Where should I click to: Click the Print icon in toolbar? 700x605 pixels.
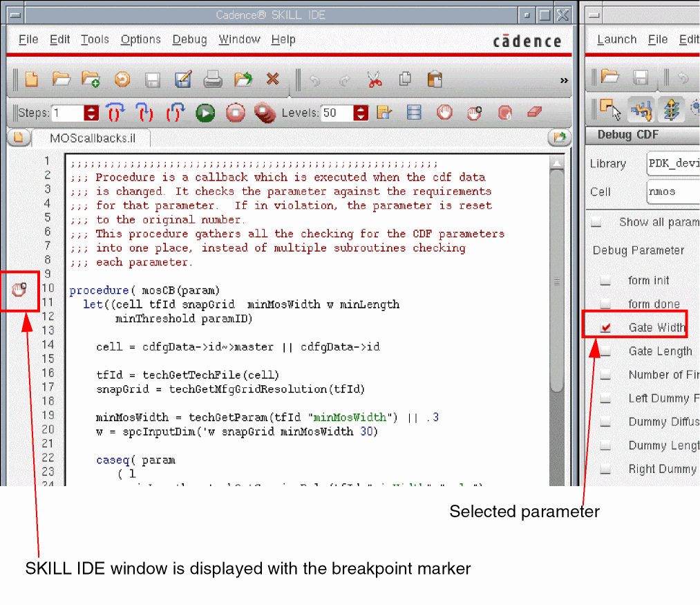click(x=212, y=80)
